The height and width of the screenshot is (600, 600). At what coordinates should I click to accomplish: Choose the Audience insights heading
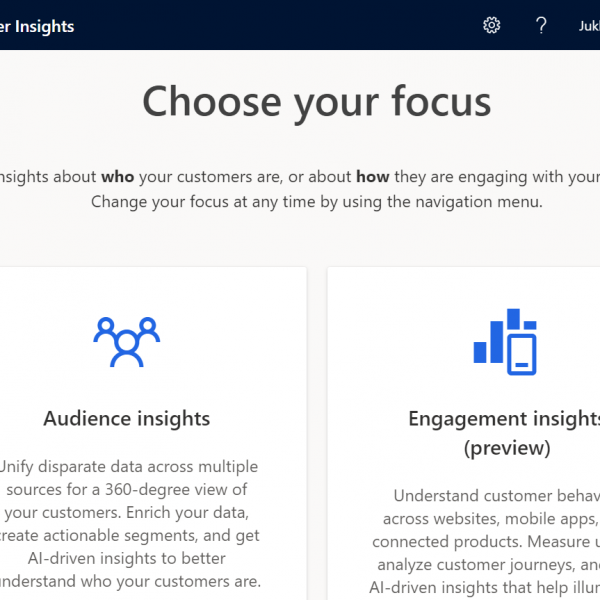click(x=127, y=418)
